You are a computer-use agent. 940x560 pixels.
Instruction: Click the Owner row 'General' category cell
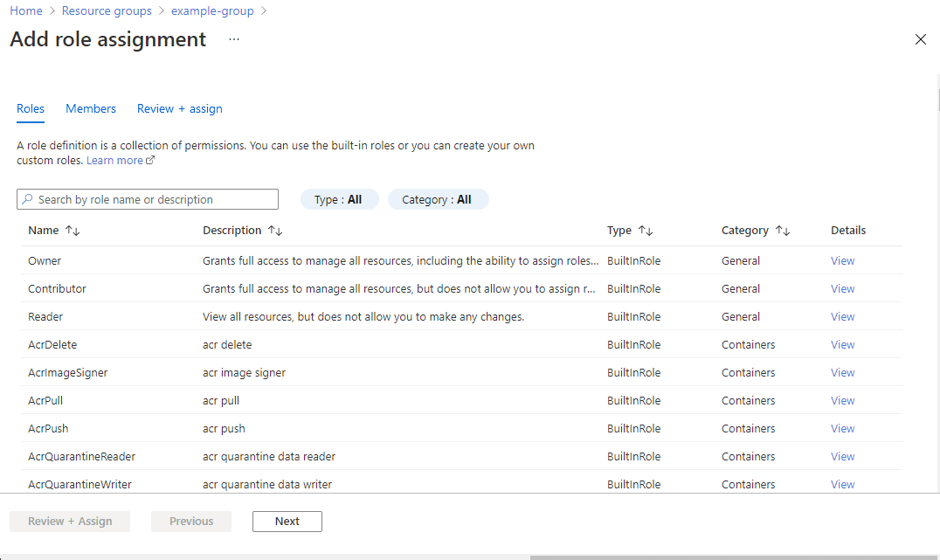pyautogui.click(x=740, y=260)
